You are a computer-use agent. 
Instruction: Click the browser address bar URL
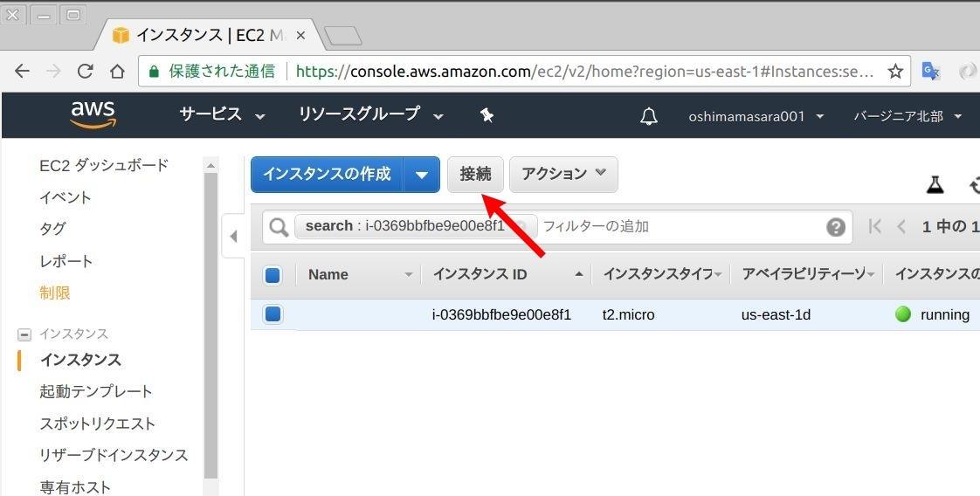(584, 72)
